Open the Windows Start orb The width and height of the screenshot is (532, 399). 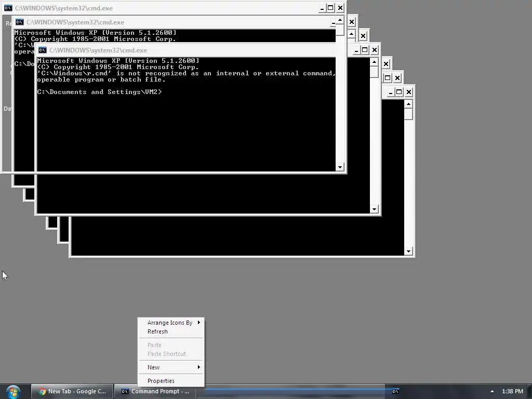[13, 392]
